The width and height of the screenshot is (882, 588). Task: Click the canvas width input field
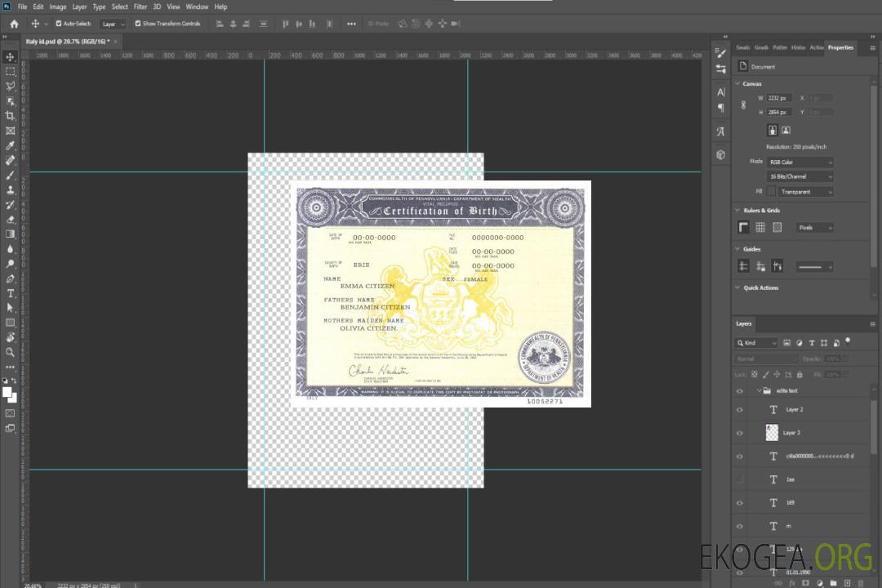(x=779, y=98)
